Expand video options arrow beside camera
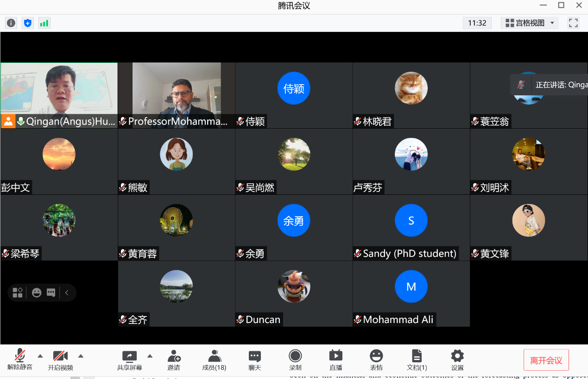The image size is (588, 379). point(81,356)
